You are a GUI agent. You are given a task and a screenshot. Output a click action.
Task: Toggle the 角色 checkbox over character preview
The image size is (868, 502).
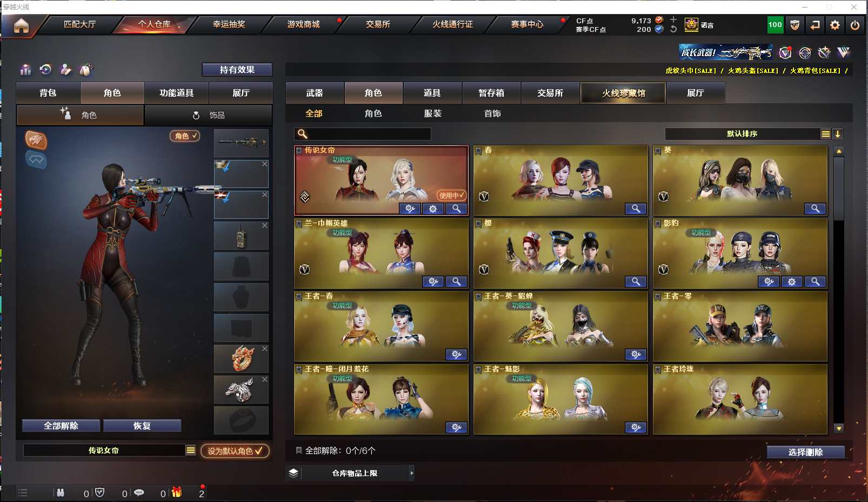point(185,136)
